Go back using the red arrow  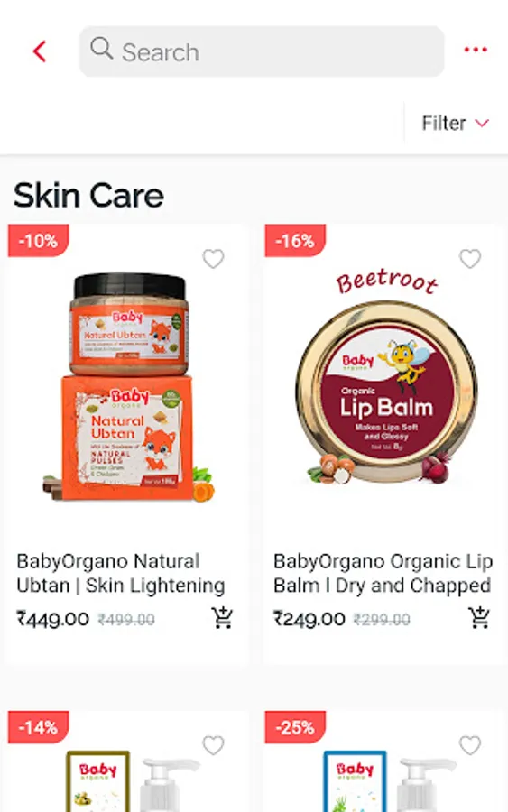click(40, 51)
